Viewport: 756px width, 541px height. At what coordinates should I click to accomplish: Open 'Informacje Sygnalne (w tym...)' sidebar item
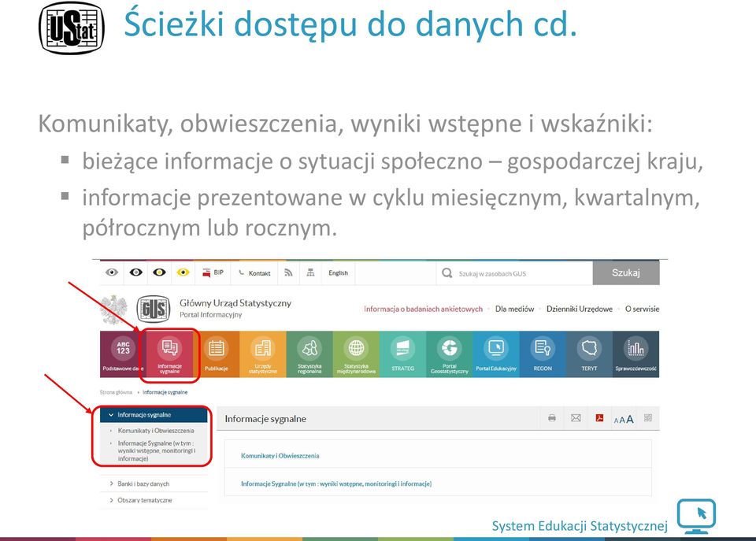pos(156,450)
